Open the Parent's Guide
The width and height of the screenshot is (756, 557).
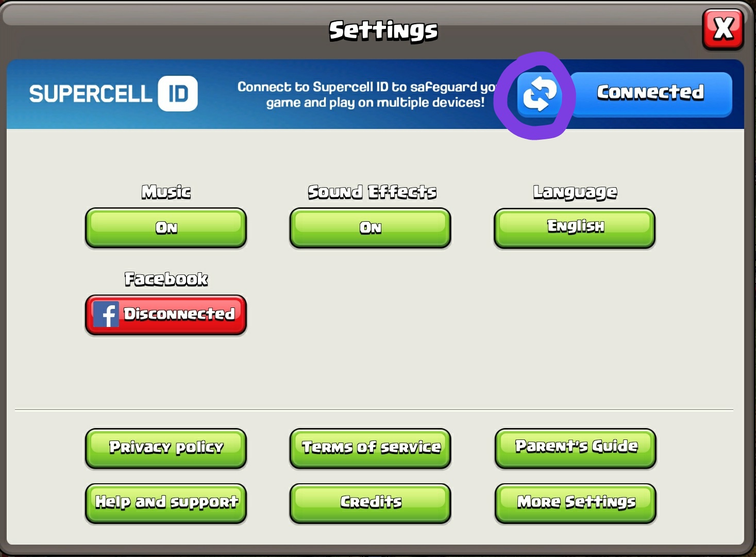click(x=576, y=448)
